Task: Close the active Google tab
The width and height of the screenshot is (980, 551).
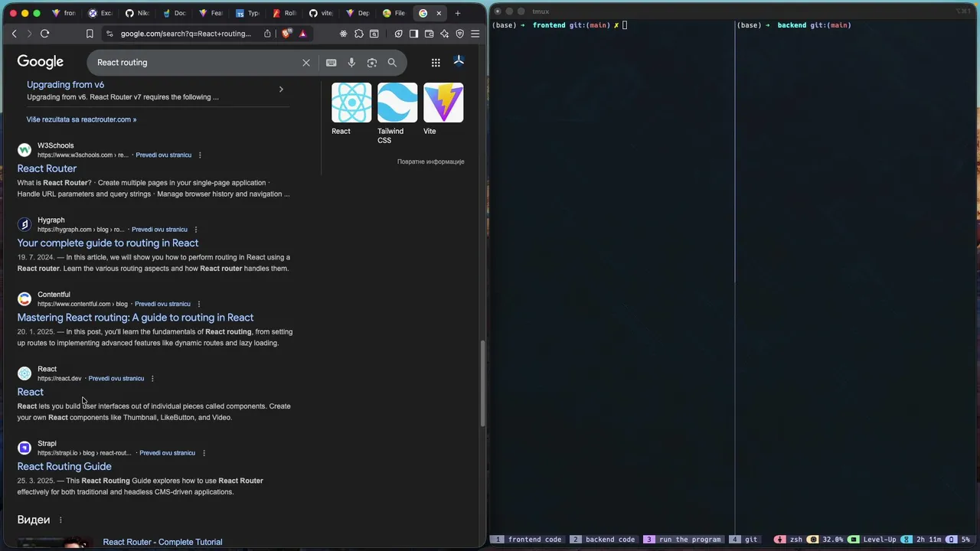Action: pos(439,13)
